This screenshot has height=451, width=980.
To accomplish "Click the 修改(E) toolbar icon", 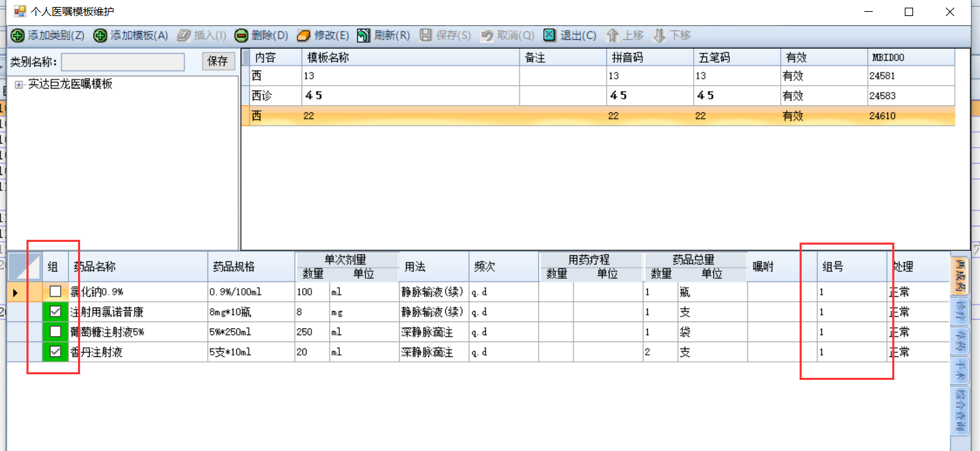I will [x=304, y=35].
